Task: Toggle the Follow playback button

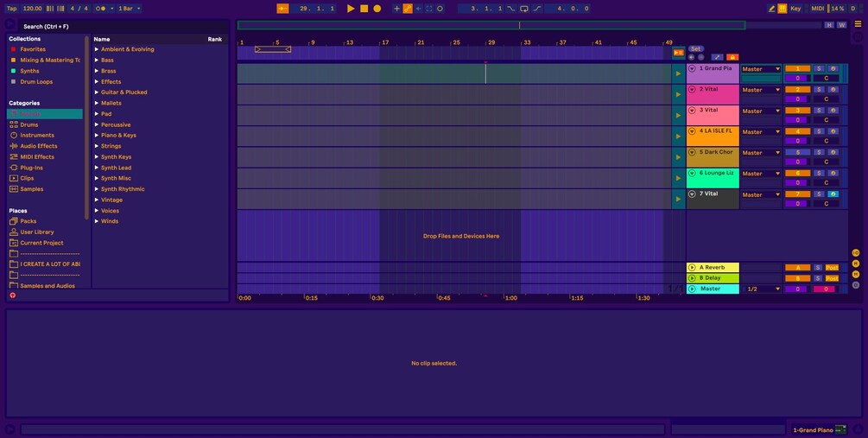Action: tap(282, 9)
